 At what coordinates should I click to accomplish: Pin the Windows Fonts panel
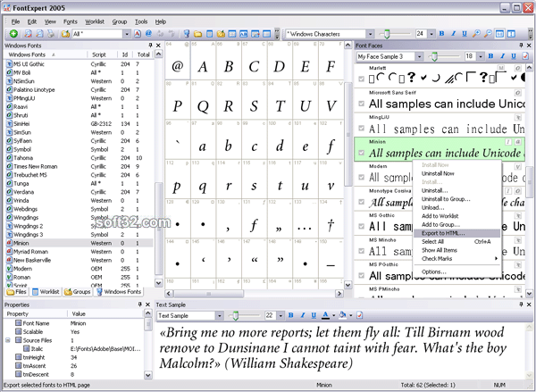pos(150,46)
